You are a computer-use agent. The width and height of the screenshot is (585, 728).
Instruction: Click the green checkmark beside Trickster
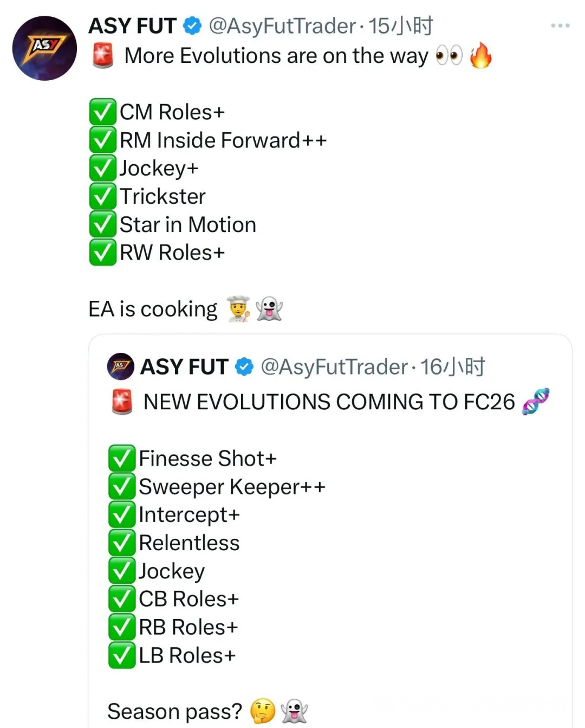103,196
